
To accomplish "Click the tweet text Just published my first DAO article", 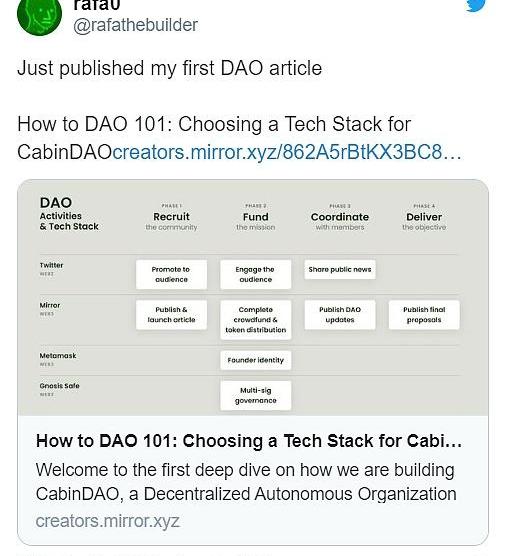I will pyautogui.click(x=169, y=68).
